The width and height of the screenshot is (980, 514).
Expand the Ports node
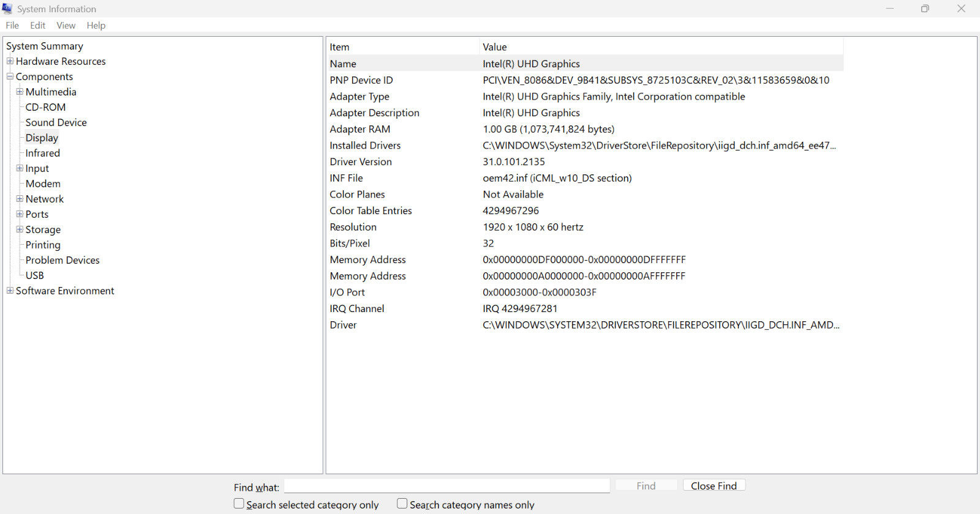[x=20, y=214]
